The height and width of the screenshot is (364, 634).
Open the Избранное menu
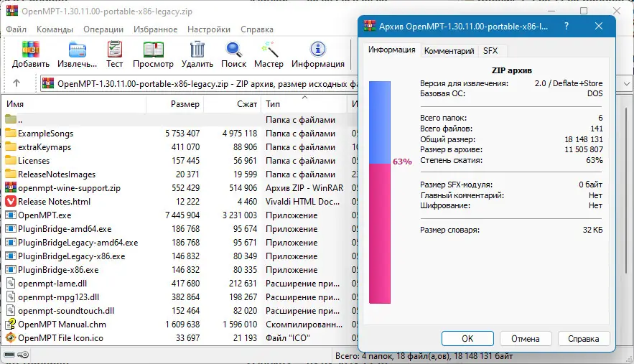coord(155,29)
